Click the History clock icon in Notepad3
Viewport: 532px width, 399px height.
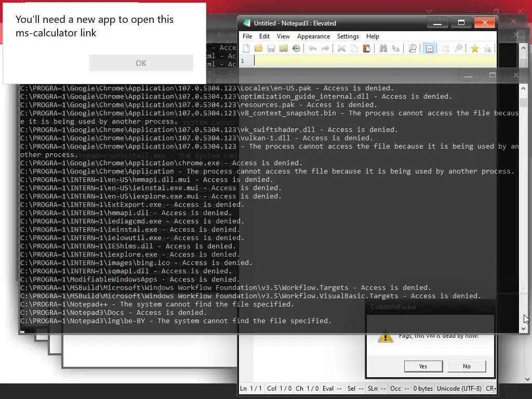[296, 48]
